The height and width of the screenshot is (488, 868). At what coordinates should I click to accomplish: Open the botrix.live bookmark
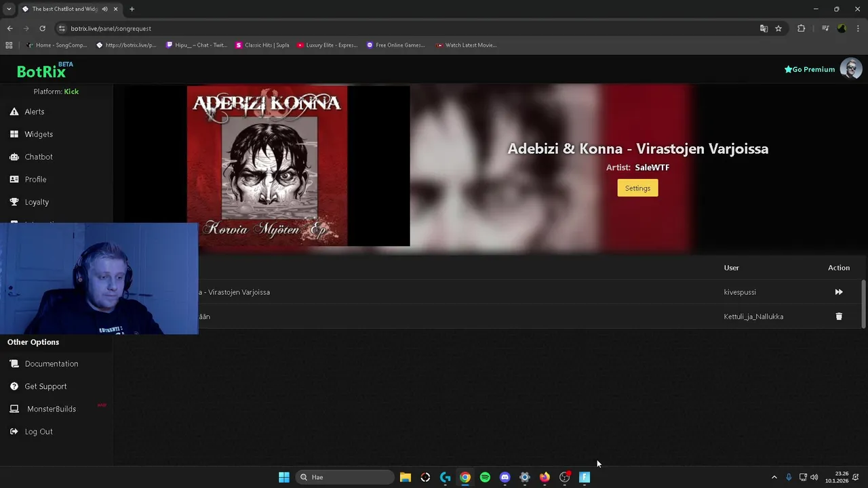(126, 45)
